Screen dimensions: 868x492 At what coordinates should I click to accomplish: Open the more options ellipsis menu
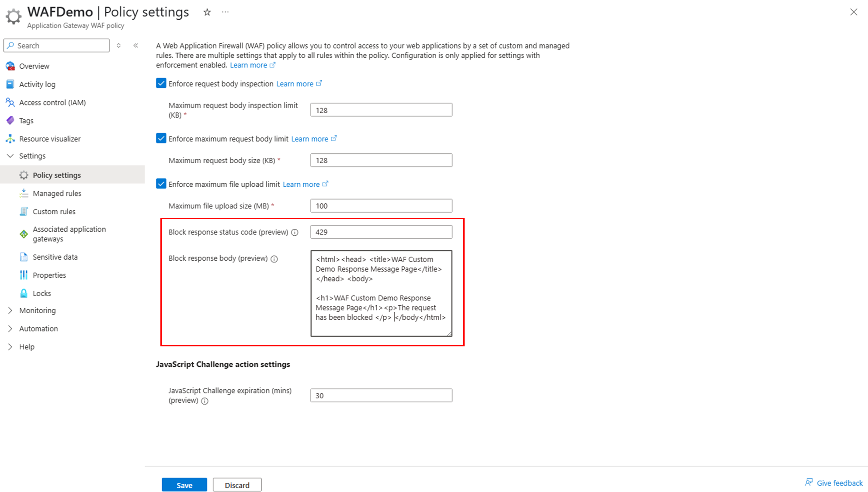[225, 12]
